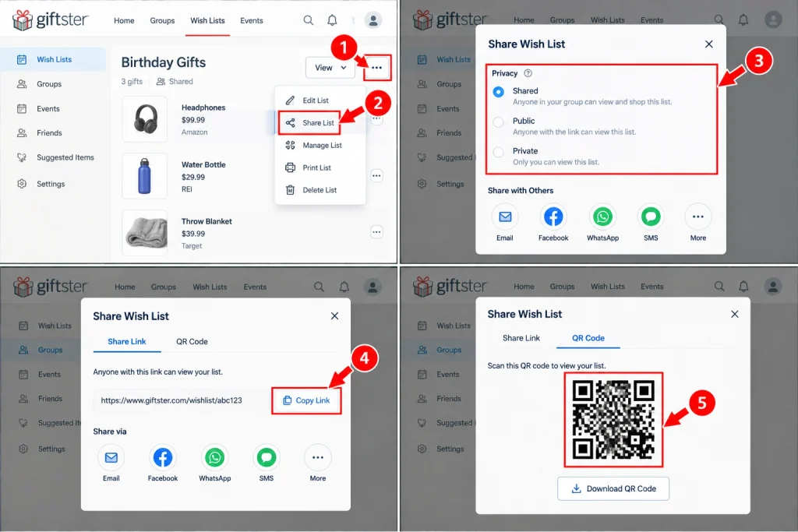Select the Shared privacy option
Image resolution: width=798 pixels, height=532 pixels.
pos(498,92)
